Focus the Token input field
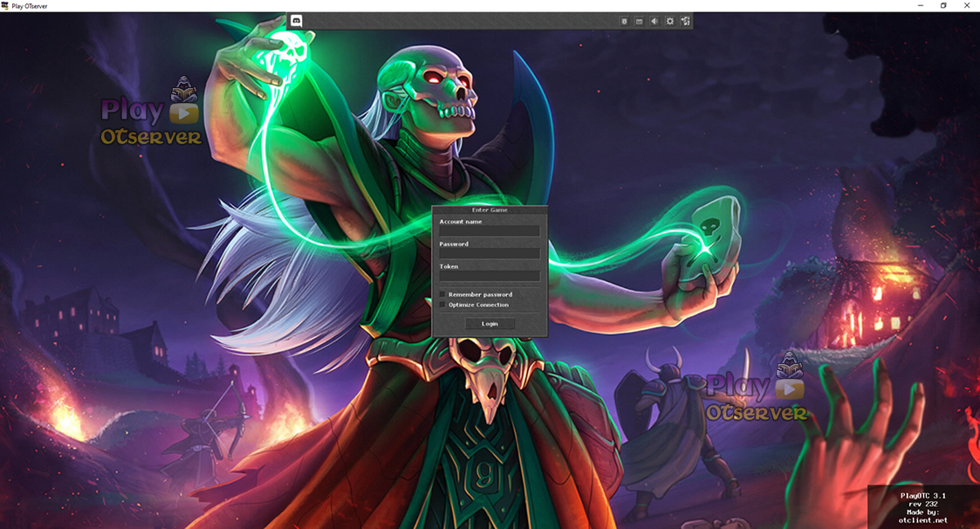 [490, 277]
